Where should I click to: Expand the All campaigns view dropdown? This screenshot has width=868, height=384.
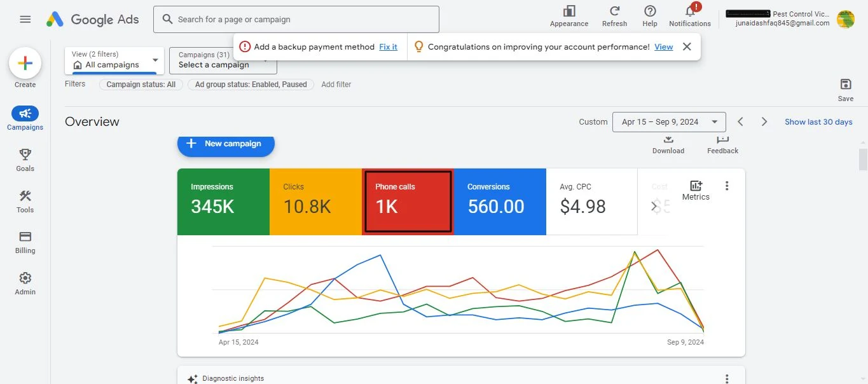click(114, 60)
